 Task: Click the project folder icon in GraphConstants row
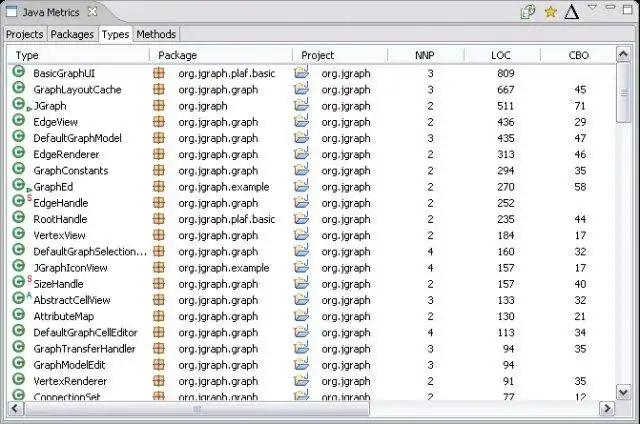click(x=301, y=169)
